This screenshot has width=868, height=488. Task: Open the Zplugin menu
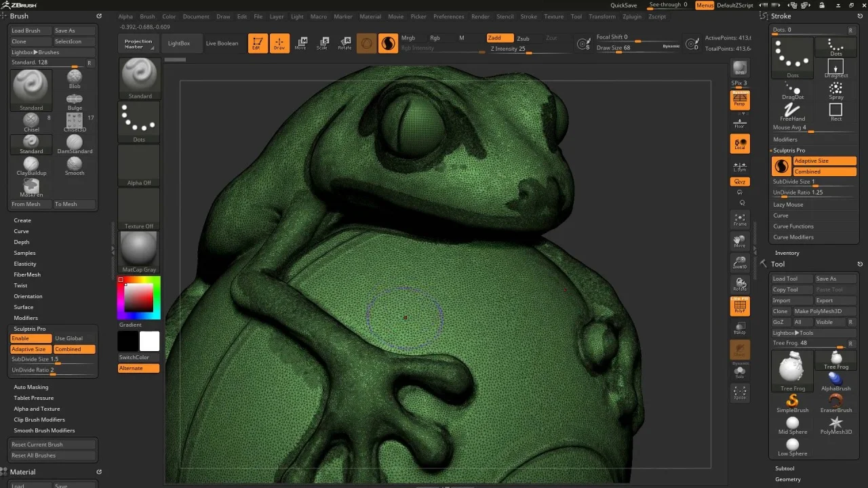pos(632,16)
